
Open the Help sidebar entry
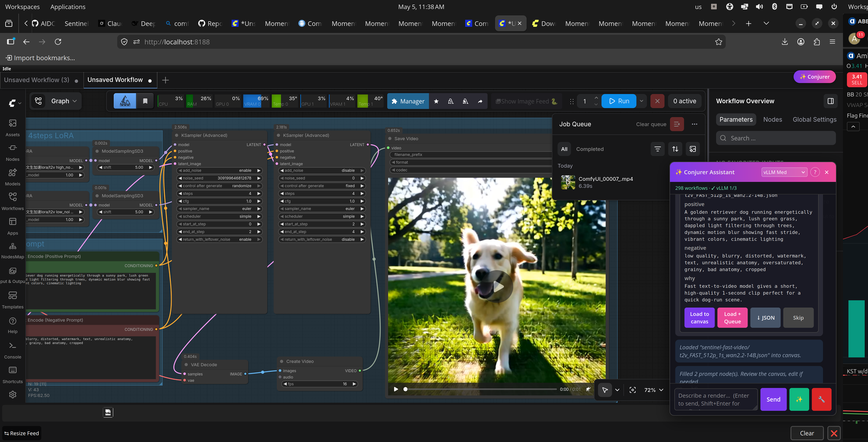pos(13,325)
